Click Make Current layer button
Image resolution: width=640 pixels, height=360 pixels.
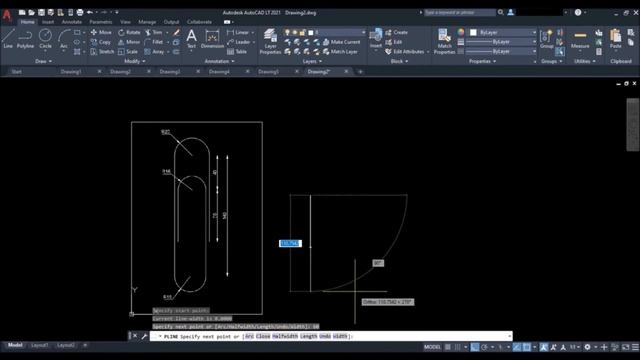point(342,42)
